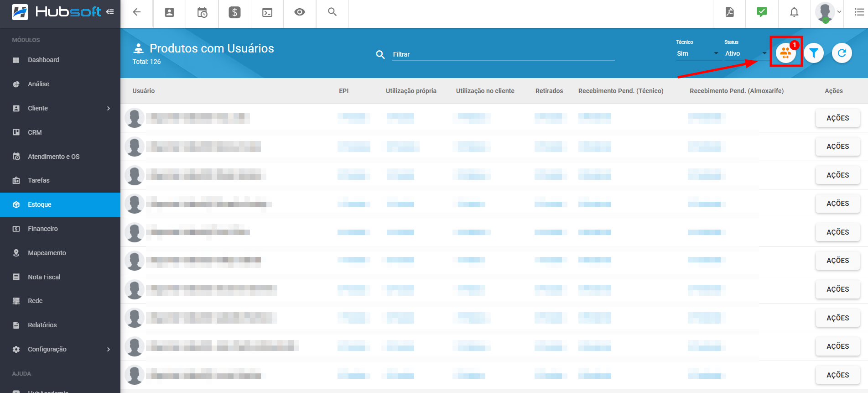This screenshot has height=393, width=868.
Task: Click AÇÕES button in the fourth row
Action: 838,203
